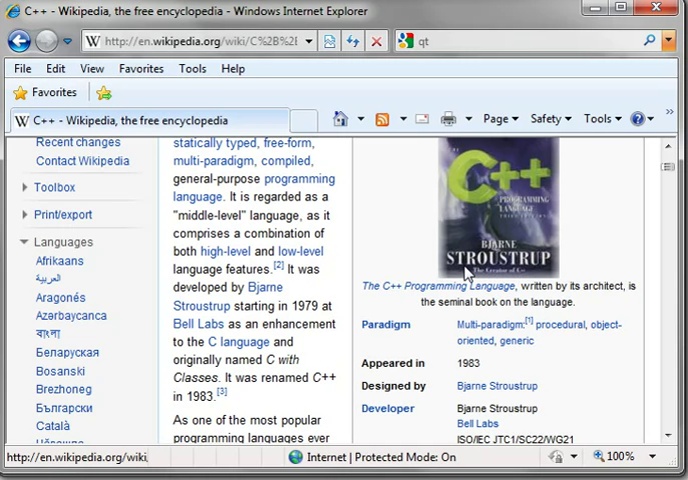
Task: Expand command bar overflow chevron
Action: pyautogui.click(x=670, y=112)
